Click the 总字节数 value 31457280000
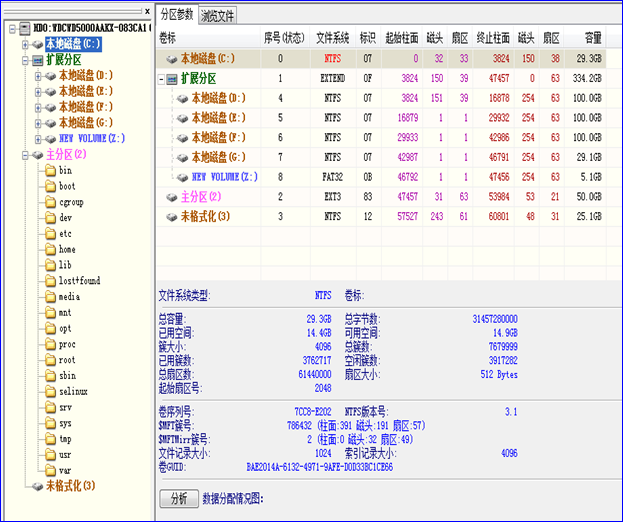Image resolution: width=623 pixels, height=522 pixels. point(495,319)
